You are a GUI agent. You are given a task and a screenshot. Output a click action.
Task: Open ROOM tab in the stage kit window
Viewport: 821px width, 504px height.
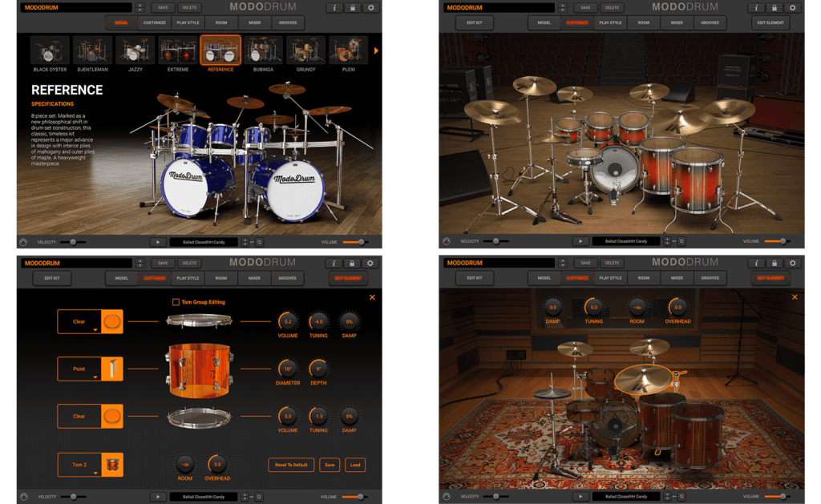click(644, 22)
